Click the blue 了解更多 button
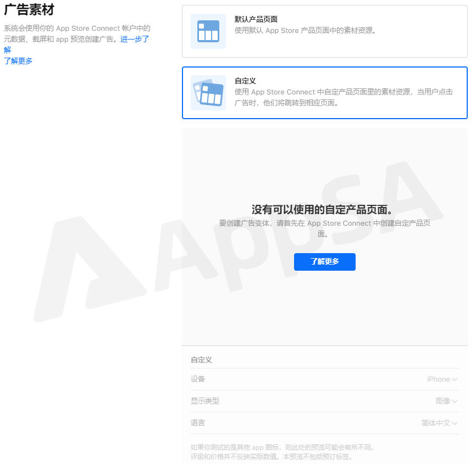476x464 pixels. click(x=324, y=262)
